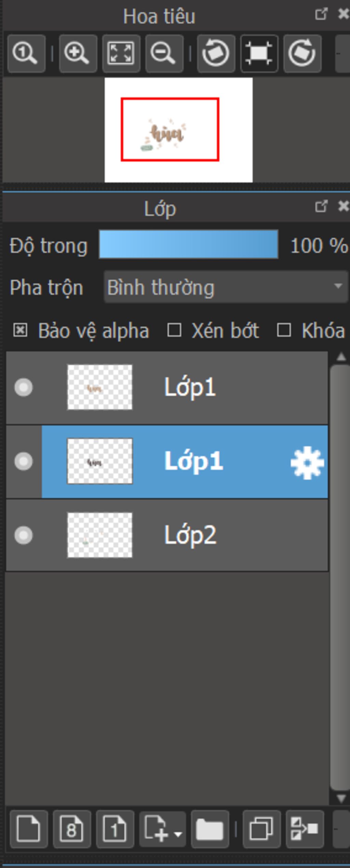Open settings gear of selected Lớp1 layer

(307, 462)
